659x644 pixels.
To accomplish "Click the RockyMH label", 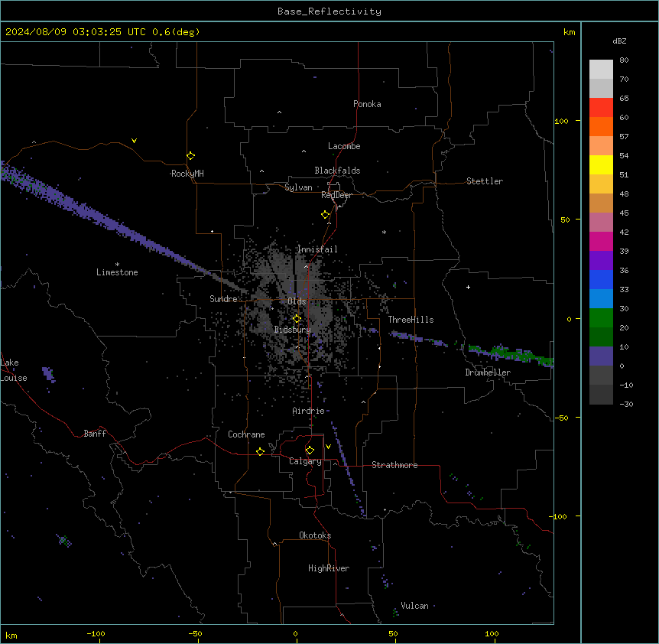I will tap(187, 174).
